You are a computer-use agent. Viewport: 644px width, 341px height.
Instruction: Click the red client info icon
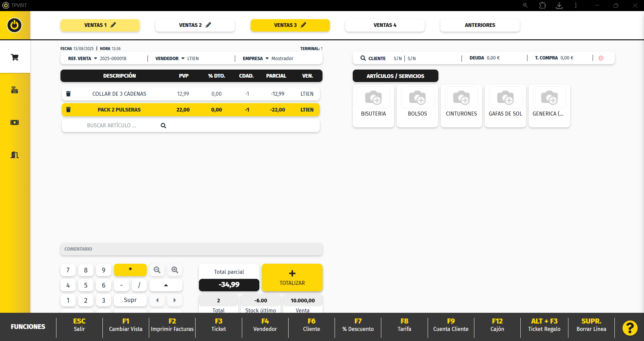tap(601, 58)
